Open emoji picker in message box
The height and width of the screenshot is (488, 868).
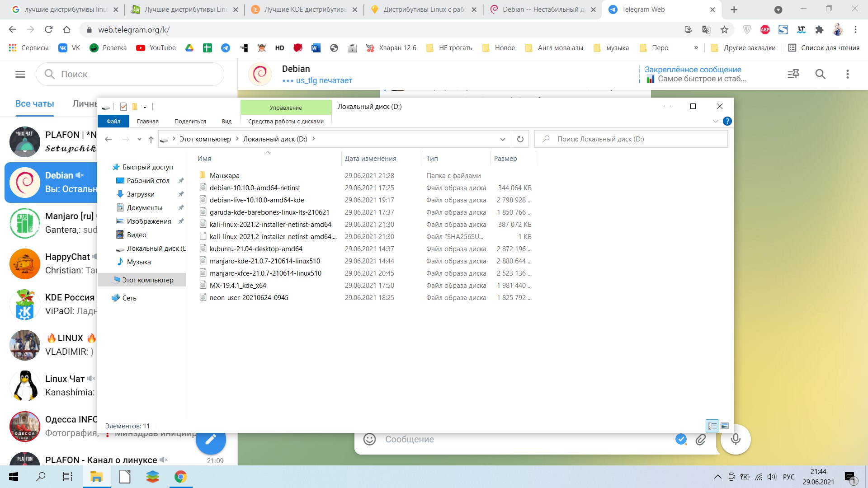tap(369, 439)
